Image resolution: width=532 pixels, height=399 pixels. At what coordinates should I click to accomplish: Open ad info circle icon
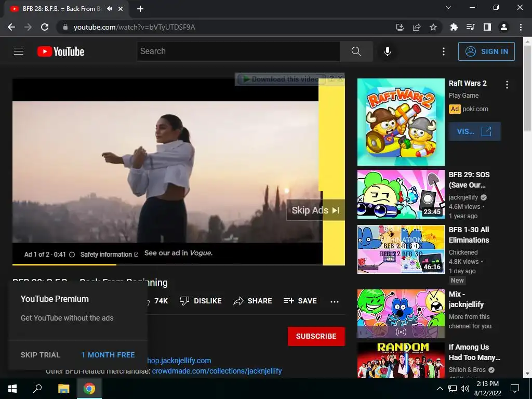tap(72, 255)
